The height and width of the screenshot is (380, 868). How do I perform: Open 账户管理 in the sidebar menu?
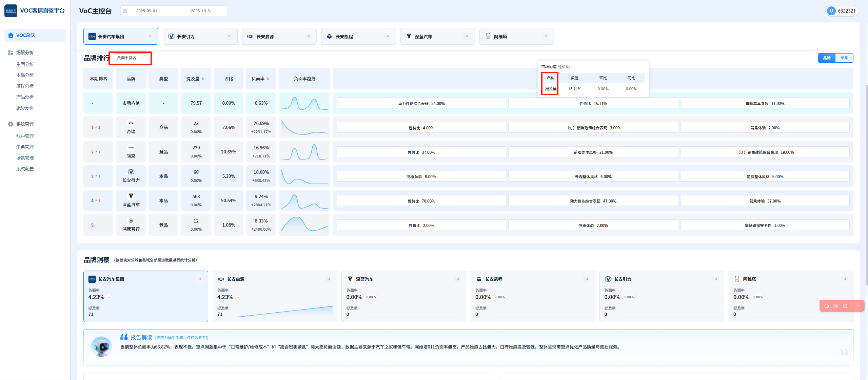[x=25, y=136]
